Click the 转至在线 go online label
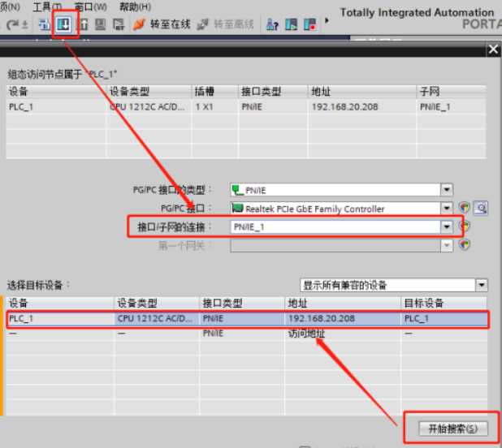 pos(170,24)
